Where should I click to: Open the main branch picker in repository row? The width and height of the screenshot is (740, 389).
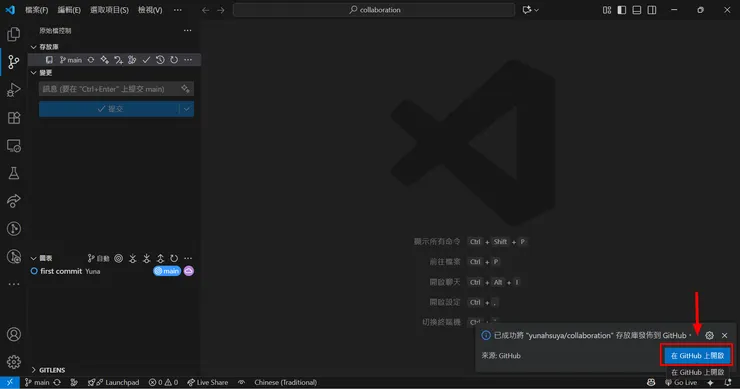pyautogui.click(x=71, y=60)
